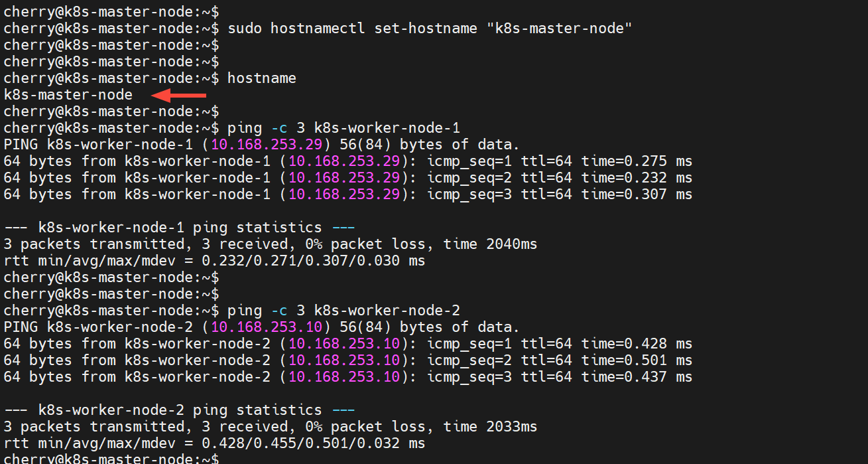Click the time=0.501 ms value

637,360
